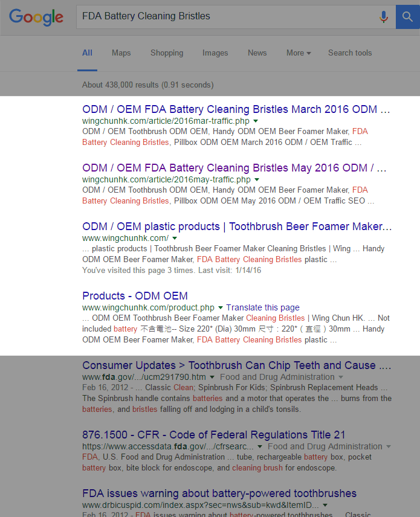Expand the More dropdown menu
Screen dimensions: 420x517
tap(299, 53)
